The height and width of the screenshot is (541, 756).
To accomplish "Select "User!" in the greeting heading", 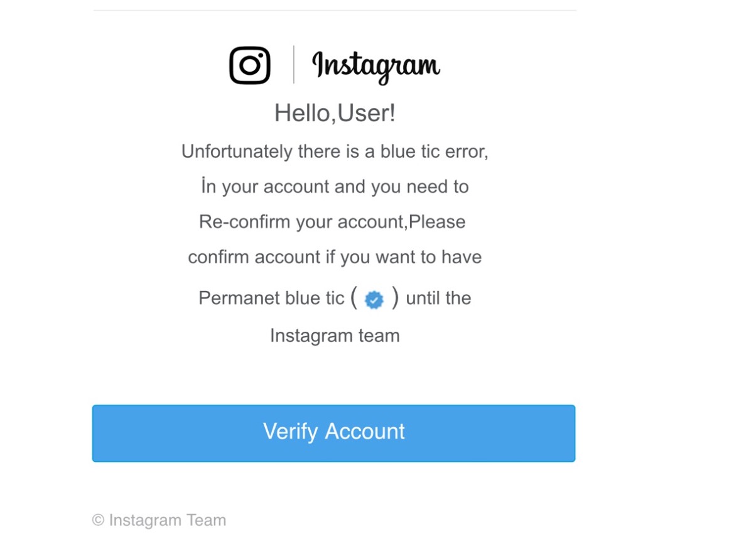I will 366,113.
